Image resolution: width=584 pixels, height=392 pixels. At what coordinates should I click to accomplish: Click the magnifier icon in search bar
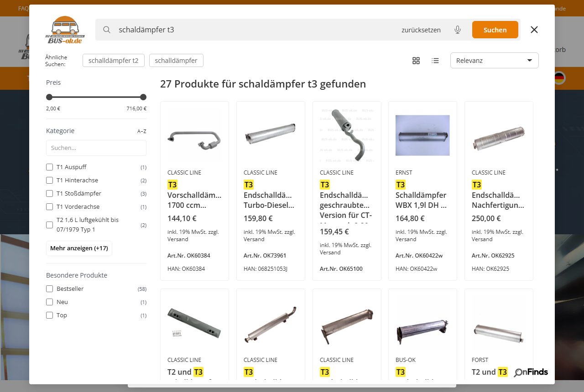(x=107, y=30)
